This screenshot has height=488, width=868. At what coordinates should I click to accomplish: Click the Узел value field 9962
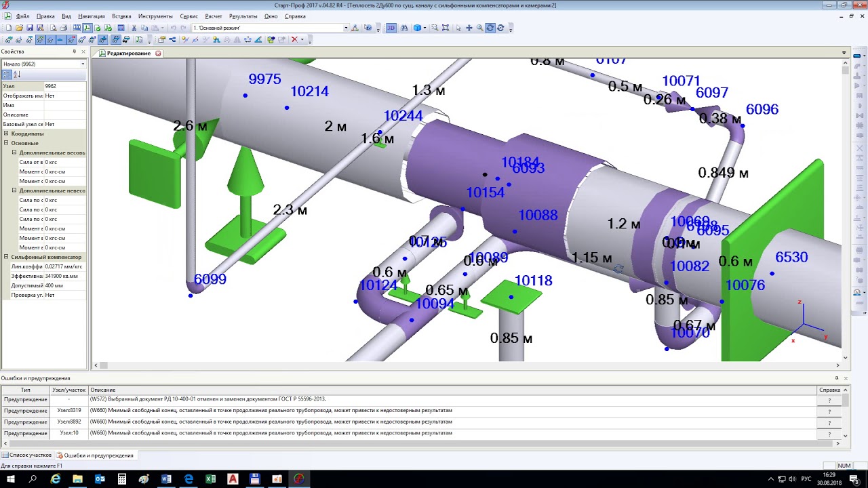[65, 86]
